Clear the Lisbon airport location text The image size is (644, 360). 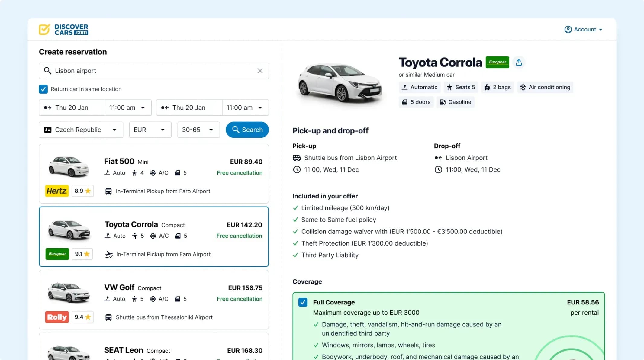coord(260,71)
